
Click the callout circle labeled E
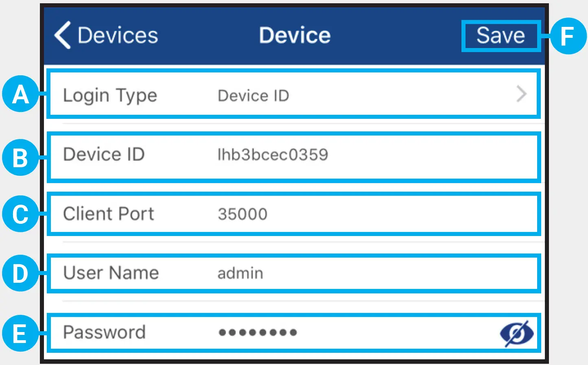[21, 333]
